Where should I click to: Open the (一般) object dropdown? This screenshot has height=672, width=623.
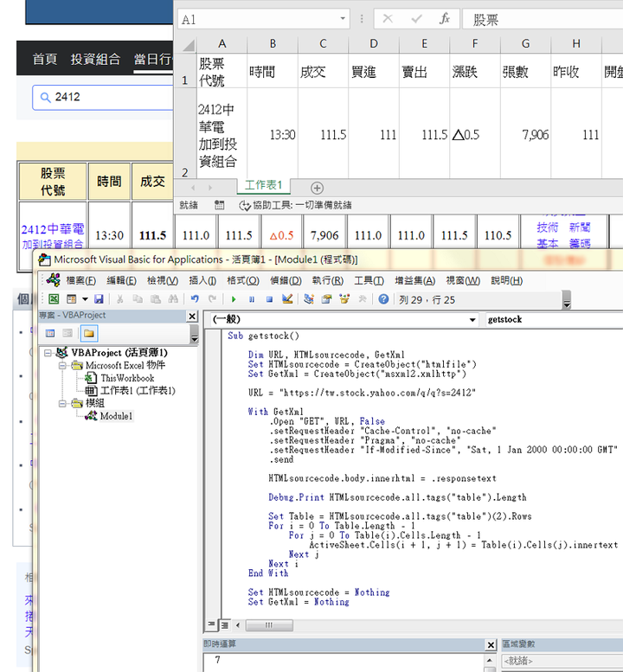click(472, 320)
